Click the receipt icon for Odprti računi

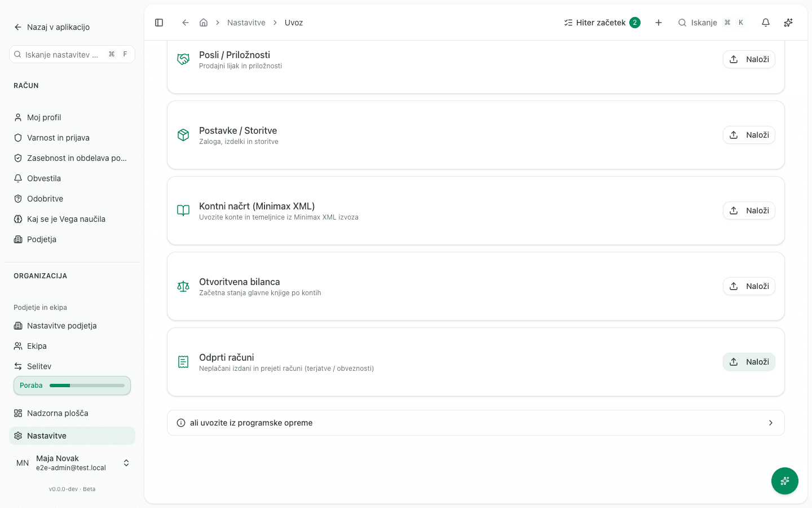tap(183, 362)
